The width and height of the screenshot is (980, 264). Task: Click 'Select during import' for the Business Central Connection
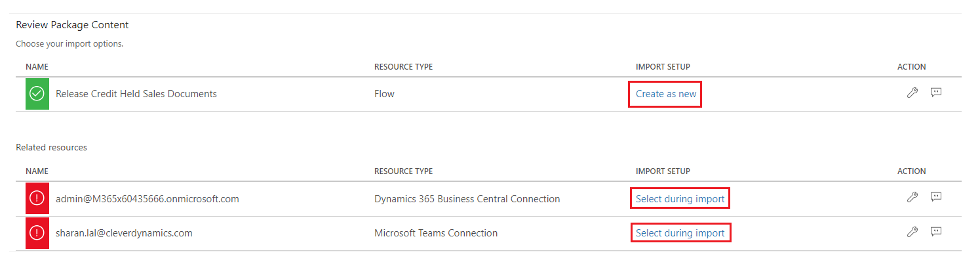[680, 198]
